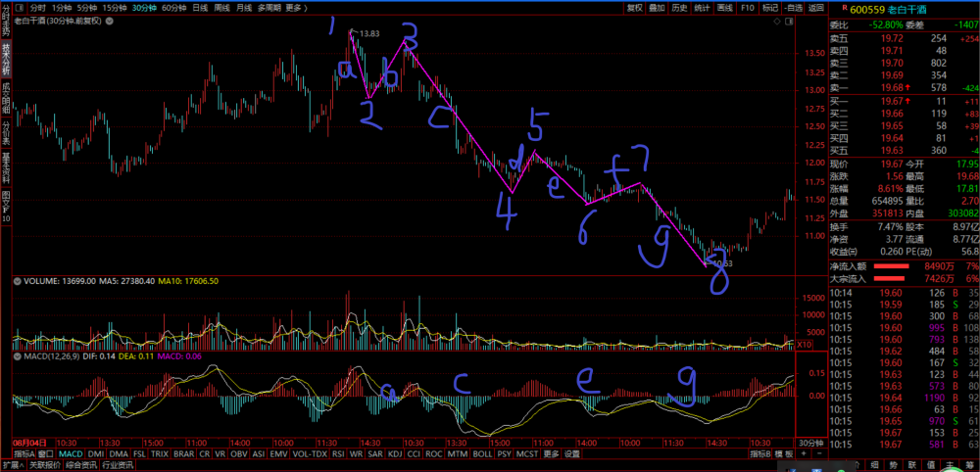Click the red R mark beside 600559

pos(844,8)
